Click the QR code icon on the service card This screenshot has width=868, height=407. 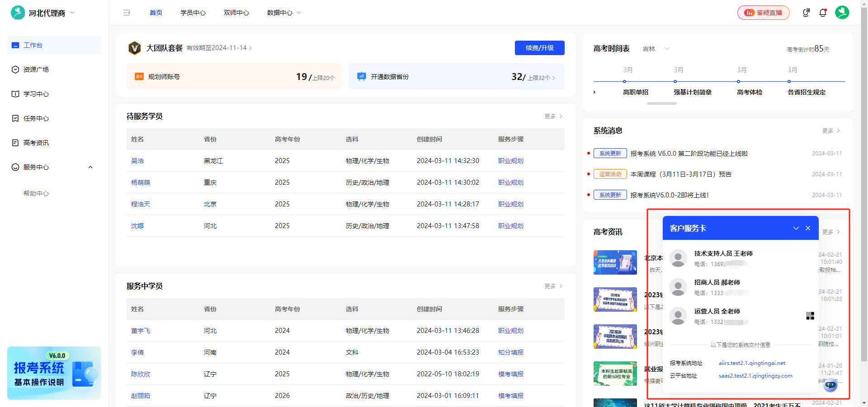point(810,315)
